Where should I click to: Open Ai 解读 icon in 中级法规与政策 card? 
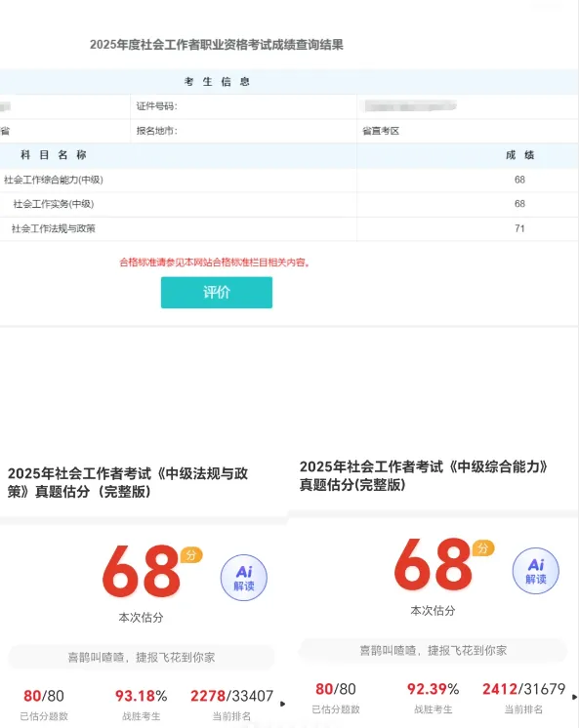244,578
